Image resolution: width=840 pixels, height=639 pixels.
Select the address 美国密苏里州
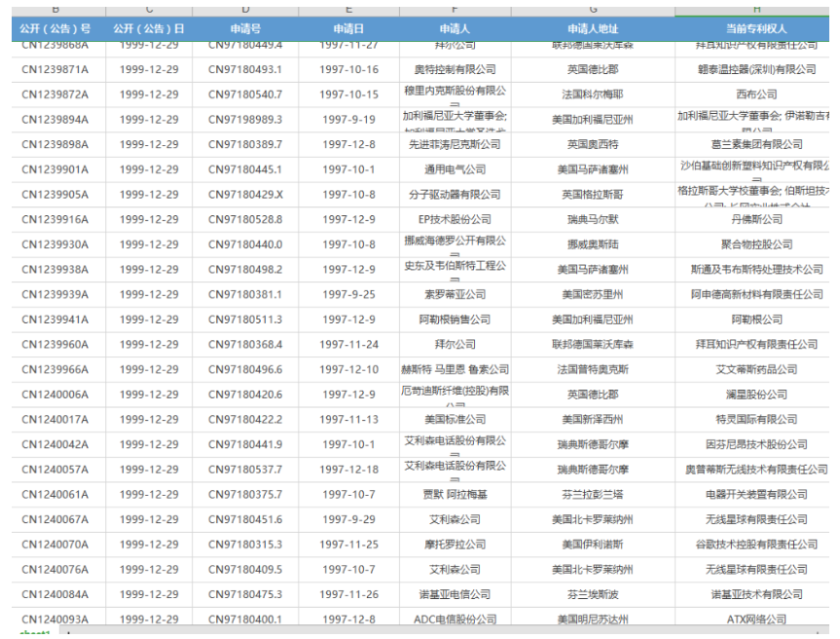[x=593, y=294]
